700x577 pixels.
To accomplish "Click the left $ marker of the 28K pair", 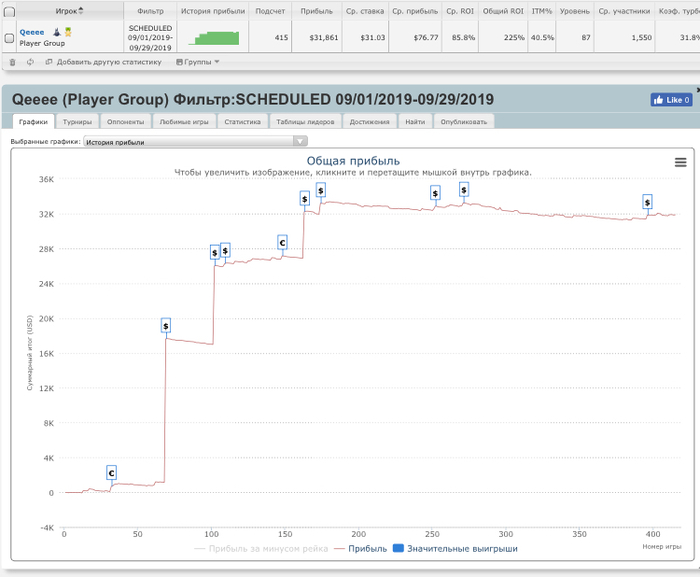I will (215, 252).
